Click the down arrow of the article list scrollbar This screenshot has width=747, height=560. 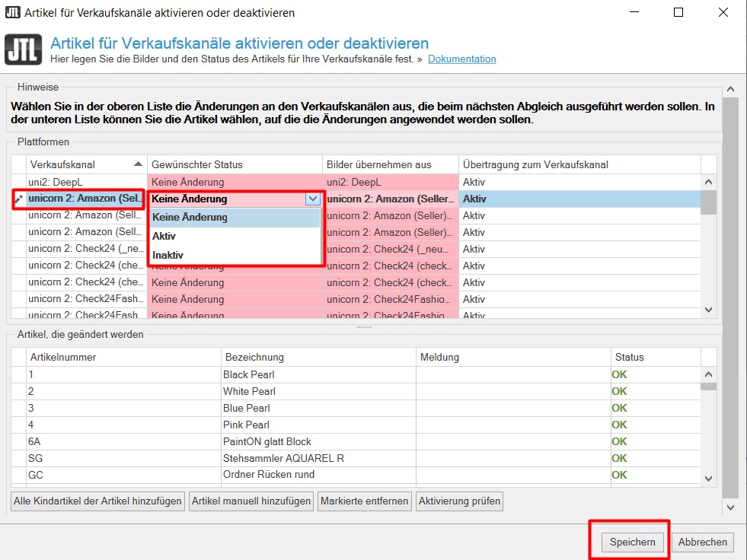point(708,479)
